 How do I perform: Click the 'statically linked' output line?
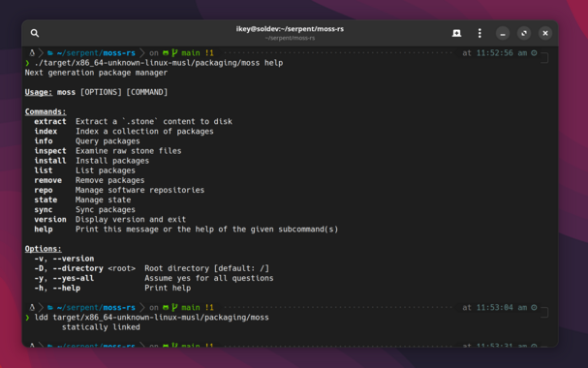[101, 327]
